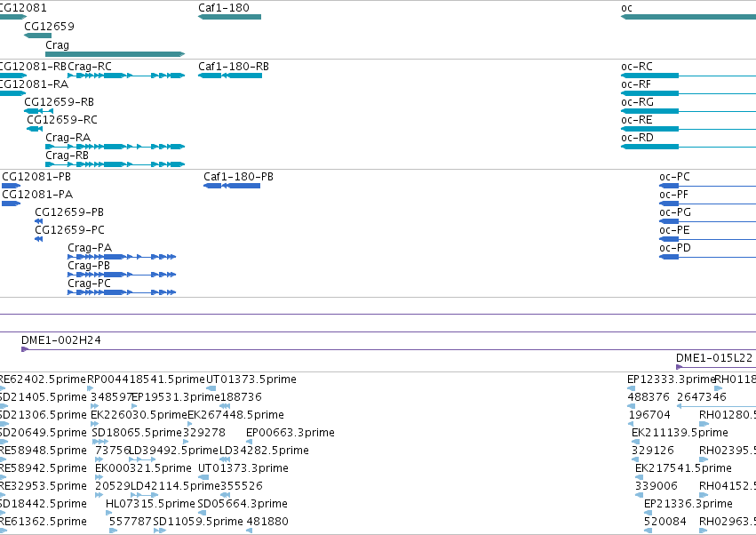
Task: Click the CG12081-RB transcript label
Action: coord(33,66)
